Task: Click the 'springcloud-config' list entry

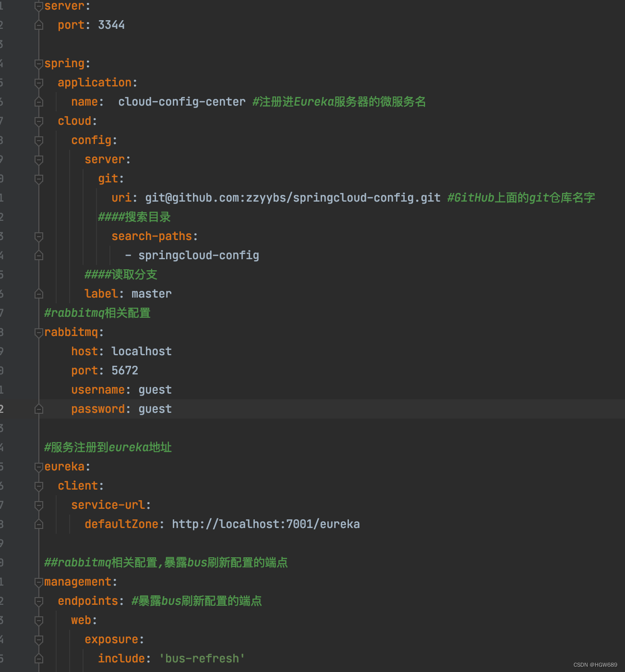Action: [199, 255]
